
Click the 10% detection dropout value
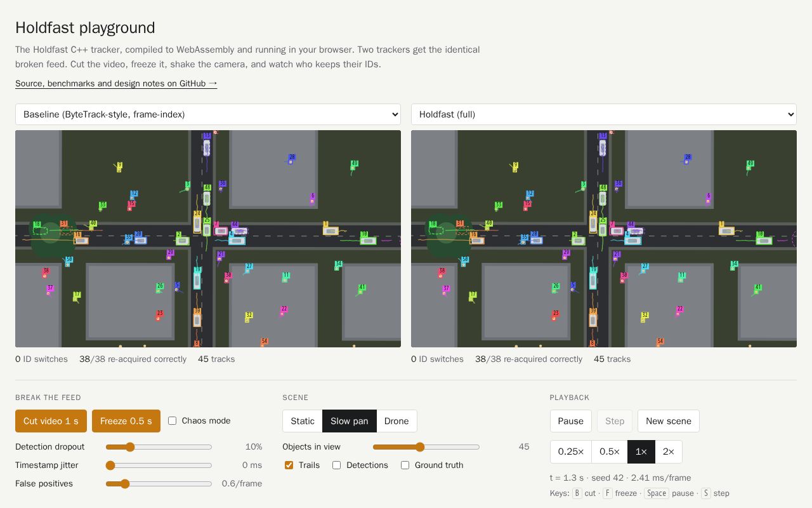point(254,447)
